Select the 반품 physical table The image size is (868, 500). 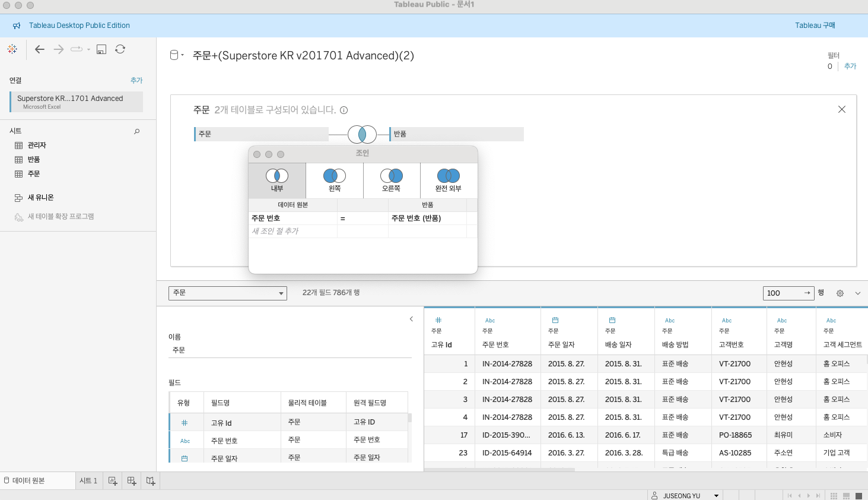[456, 134]
